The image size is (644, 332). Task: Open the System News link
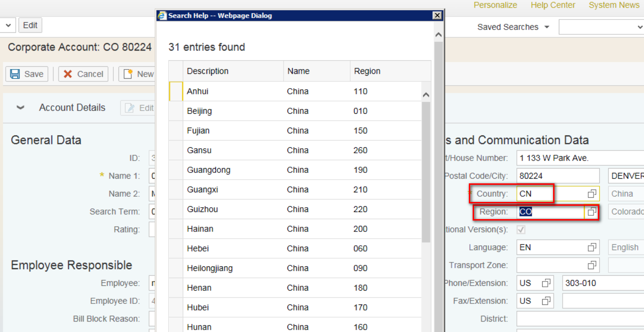[x=614, y=5]
